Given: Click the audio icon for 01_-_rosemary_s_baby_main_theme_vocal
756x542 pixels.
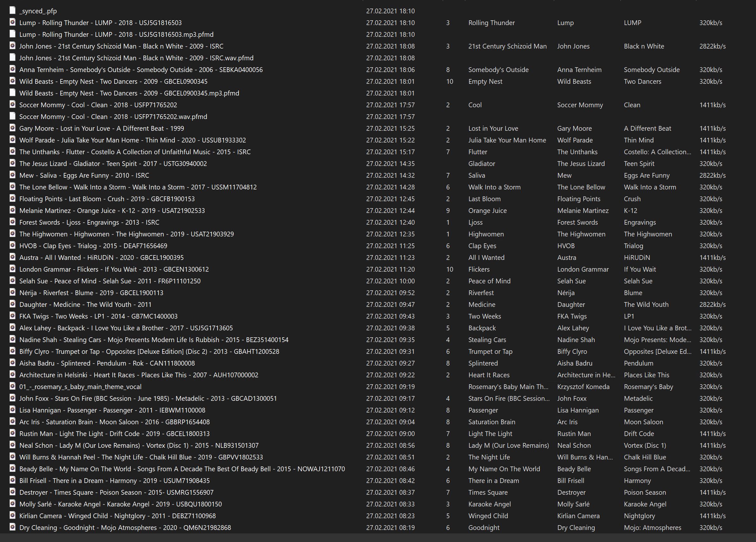Looking at the screenshot, I should [12, 386].
